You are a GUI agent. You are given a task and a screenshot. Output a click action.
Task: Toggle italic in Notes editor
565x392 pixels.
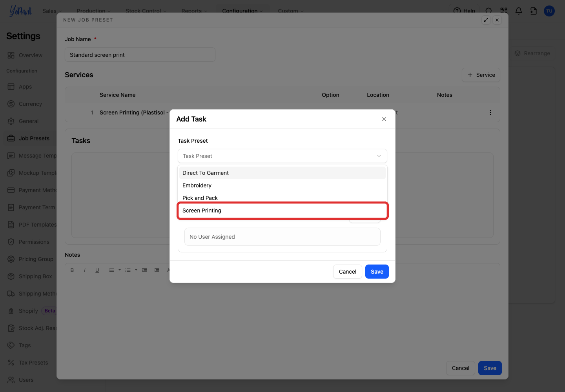85,270
